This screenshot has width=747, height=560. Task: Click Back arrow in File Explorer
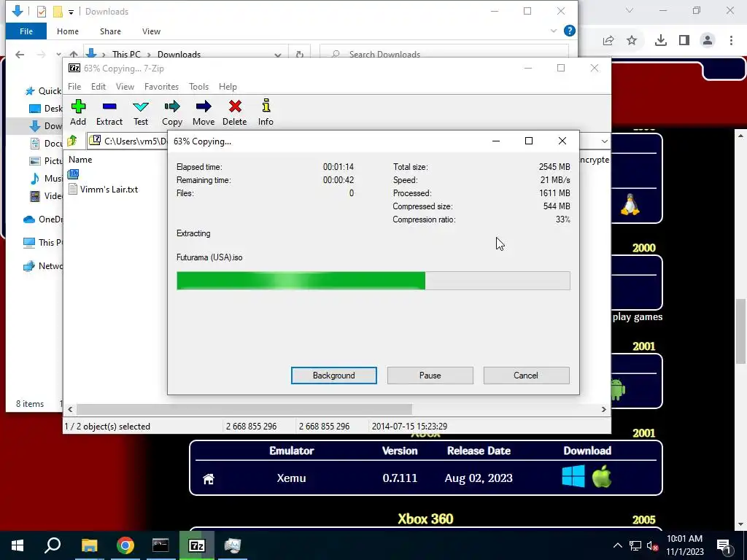[x=20, y=54]
